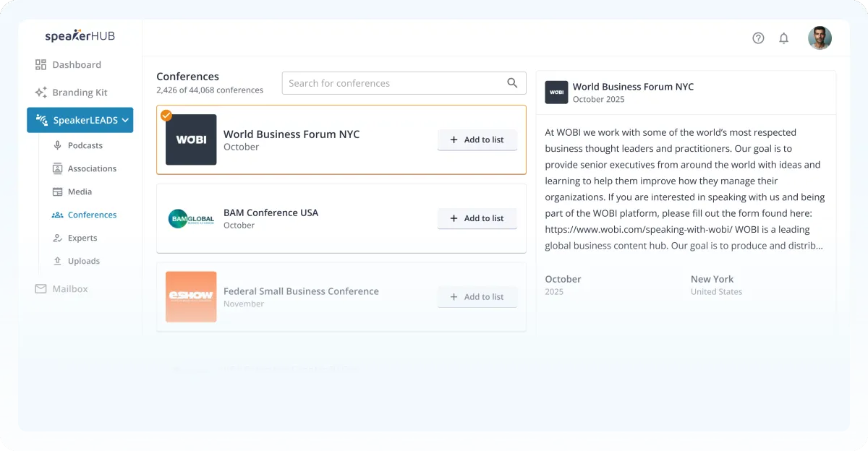Select the BAM Conference USA title
This screenshot has width=868, height=451.
271,212
